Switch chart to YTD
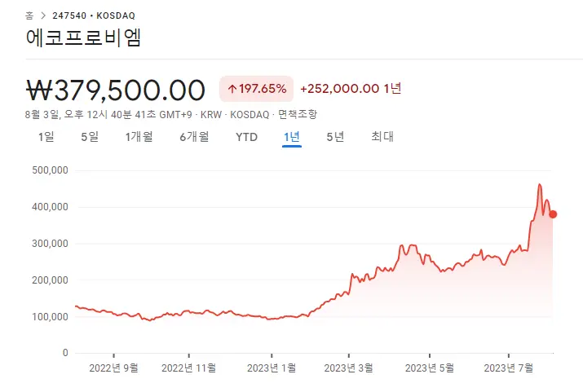This screenshot has width=583, height=392. [246, 137]
